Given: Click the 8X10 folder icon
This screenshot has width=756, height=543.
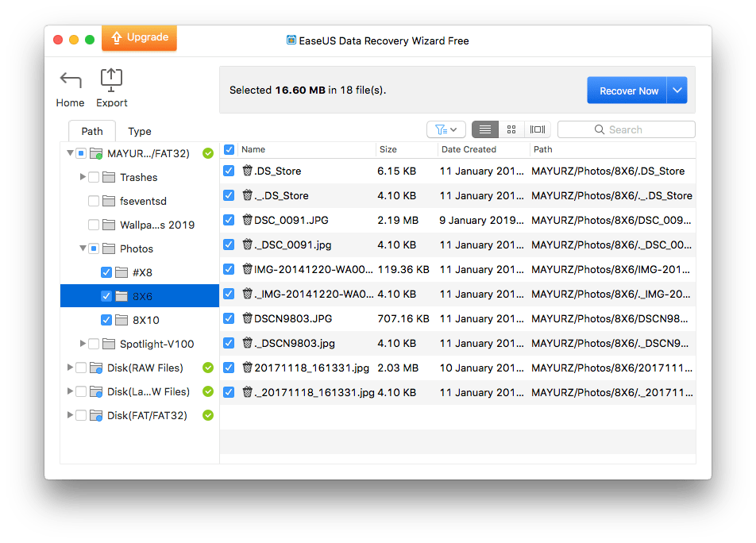Looking at the screenshot, I should point(121,320).
